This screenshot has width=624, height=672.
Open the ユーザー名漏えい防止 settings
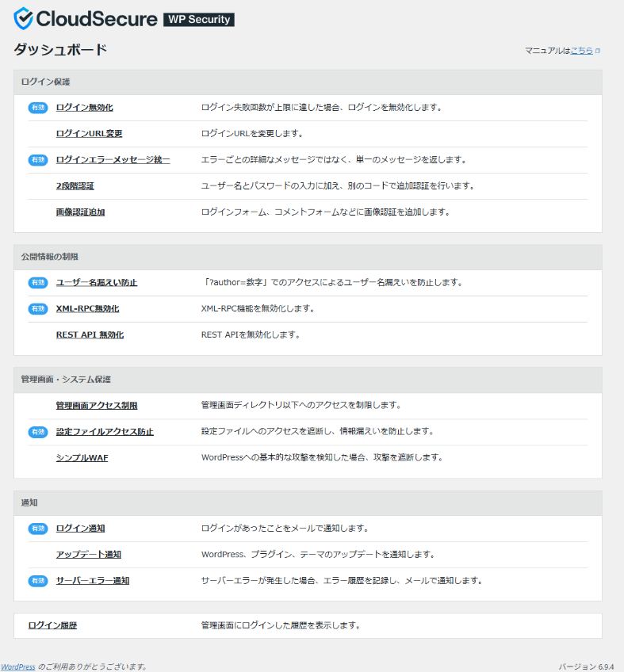(99, 282)
